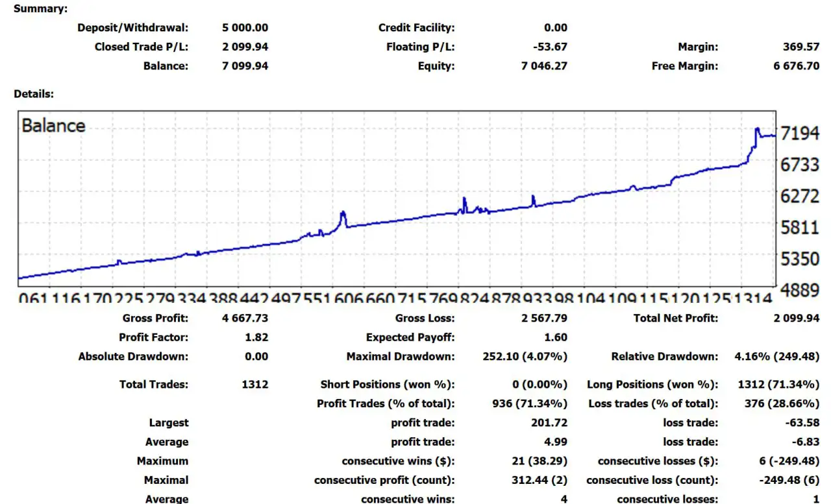Click the Credit Facility label
831x504 pixels.
click(416, 28)
